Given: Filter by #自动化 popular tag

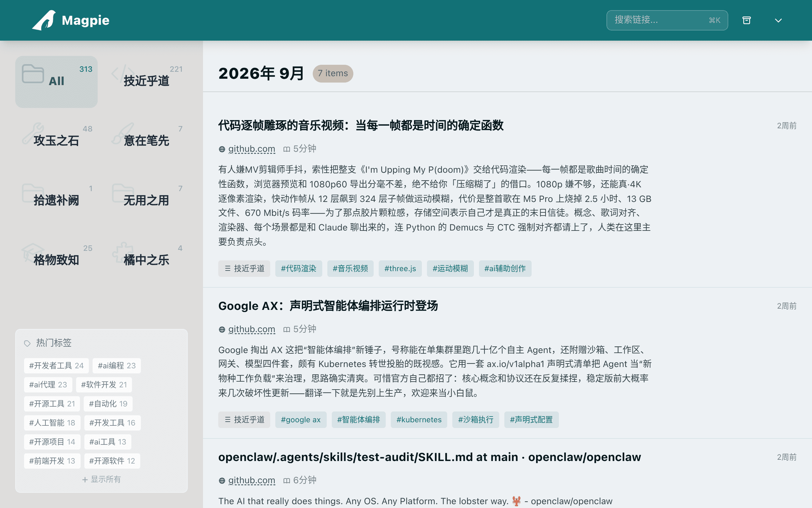Looking at the screenshot, I should click(x=108, y=404).
